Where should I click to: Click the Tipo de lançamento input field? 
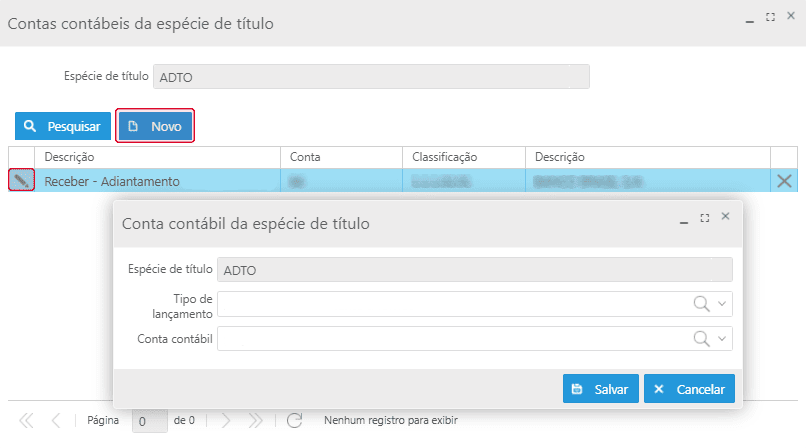pos(450,304)
